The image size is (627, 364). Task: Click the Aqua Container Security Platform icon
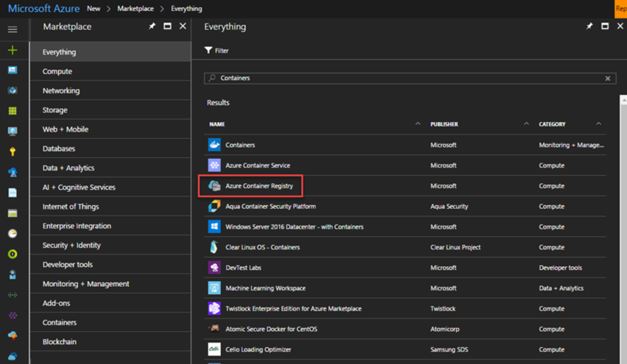(x=214, y=206)
